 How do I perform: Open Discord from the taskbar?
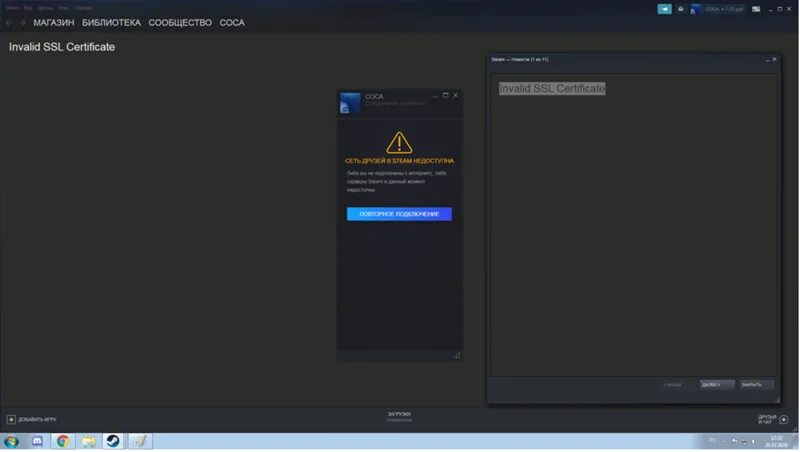pyautogui.click(x=37, y=441)
